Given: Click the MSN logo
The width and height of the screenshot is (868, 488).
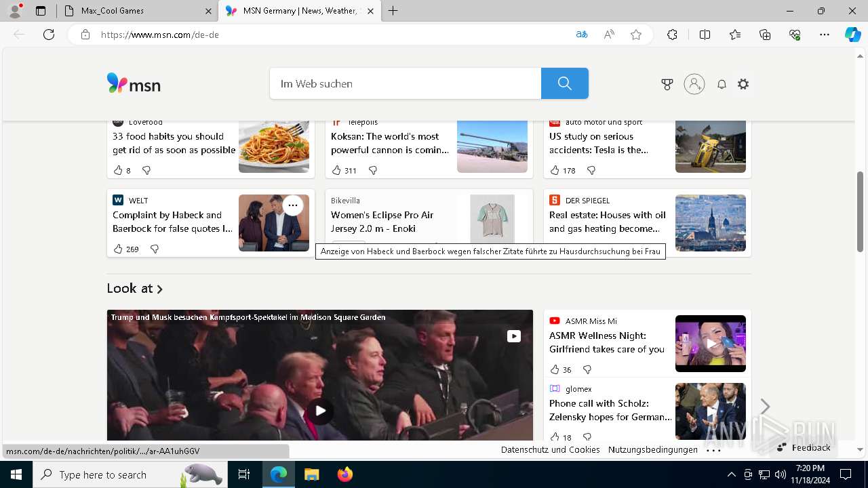Looking at the screenshot, I should click(x=134, y=83).
